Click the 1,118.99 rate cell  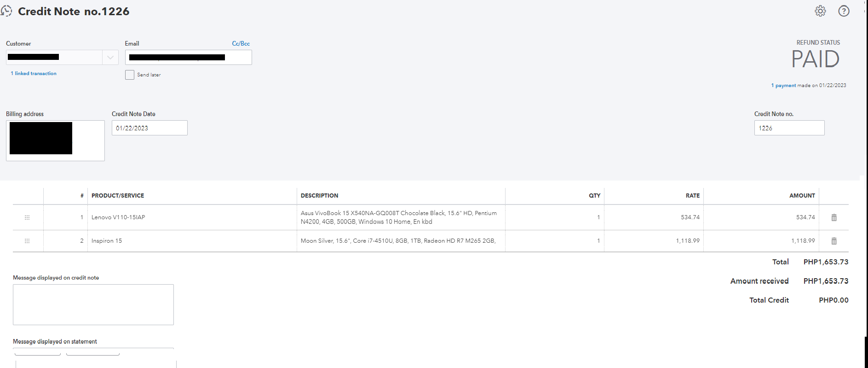tap(654, 241)
